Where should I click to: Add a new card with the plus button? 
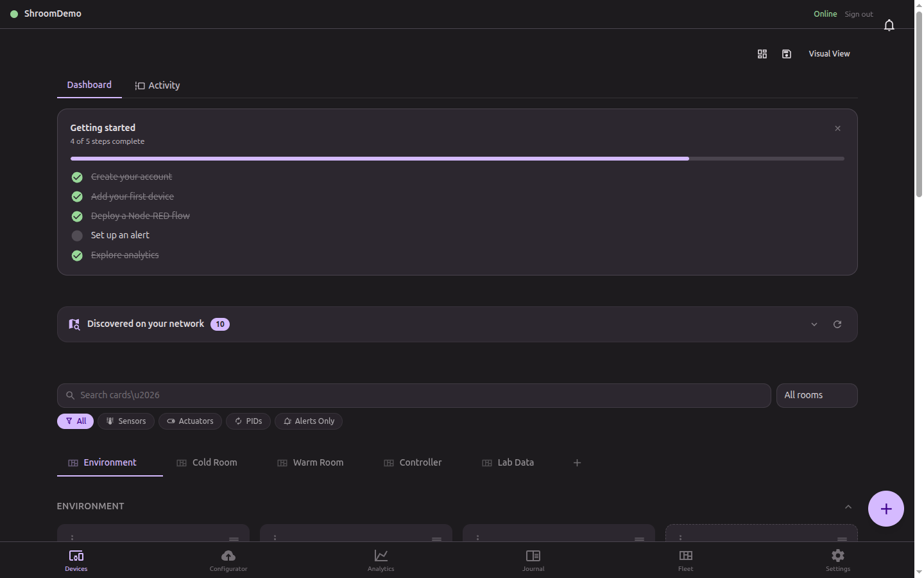pyautogui.click(x=886, y=508)
